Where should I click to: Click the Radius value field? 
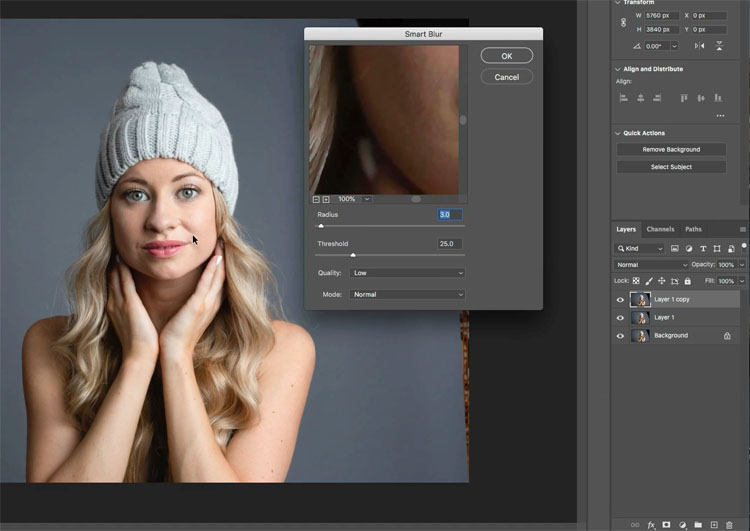coord(450,214)
